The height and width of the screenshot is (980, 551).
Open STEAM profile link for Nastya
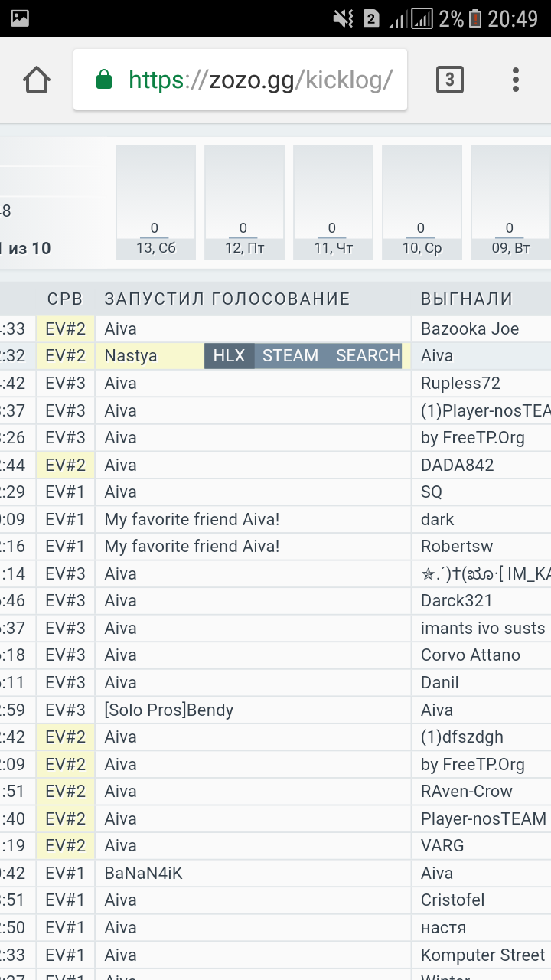tap(290, 356)
